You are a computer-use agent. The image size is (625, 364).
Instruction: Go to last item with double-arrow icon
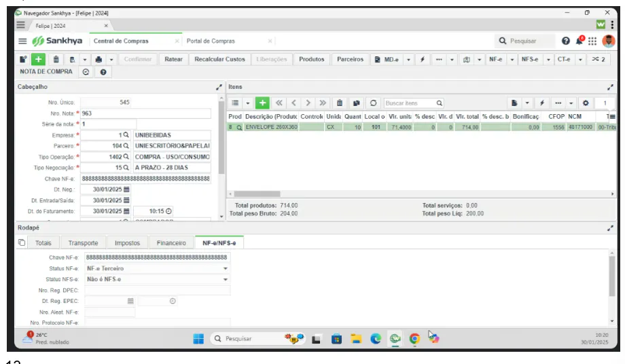[323, 103]
